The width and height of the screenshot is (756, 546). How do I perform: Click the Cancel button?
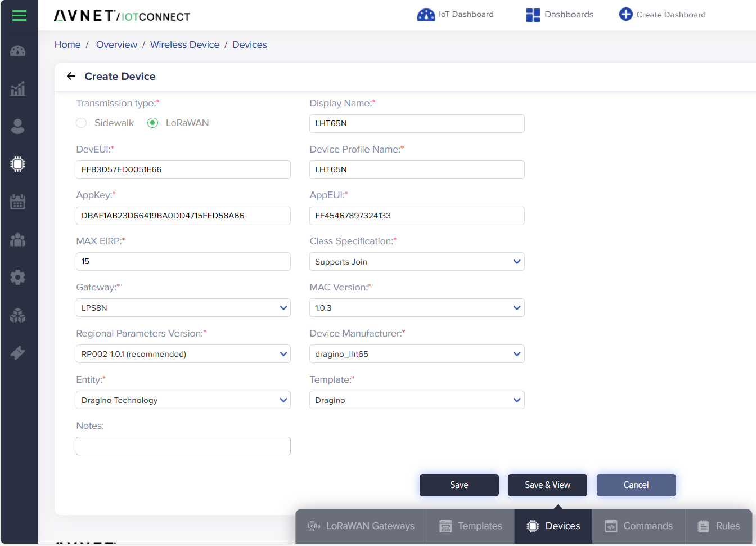[636, 485]
